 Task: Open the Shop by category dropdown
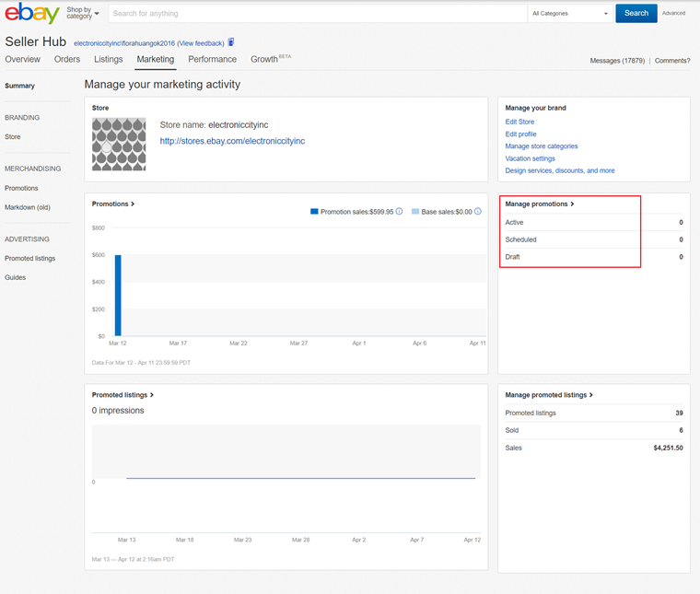pos(83,14)
